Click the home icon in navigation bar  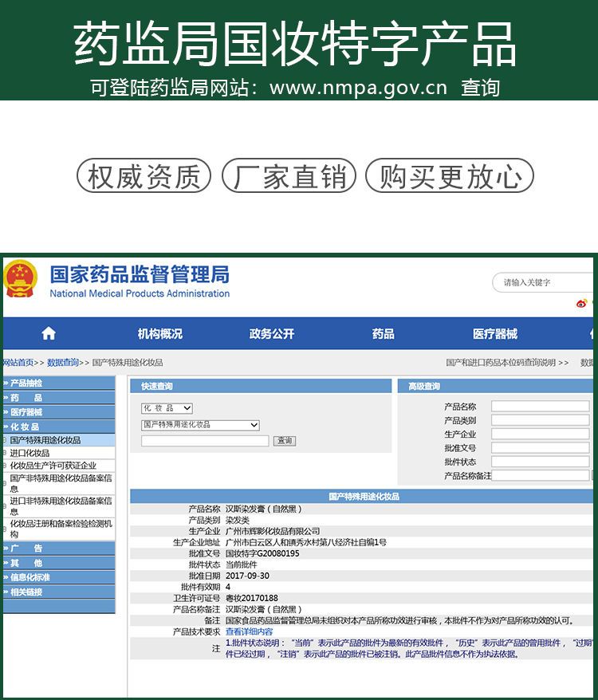click(49, 333)
